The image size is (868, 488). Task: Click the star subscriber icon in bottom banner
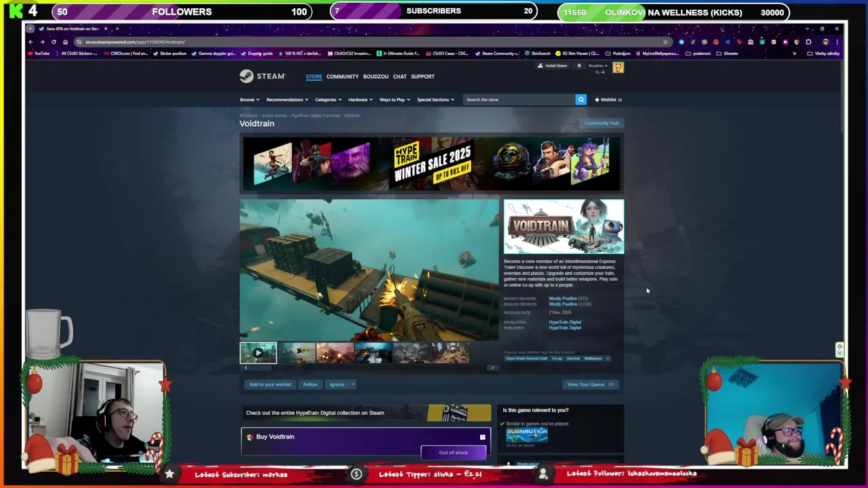click(170, 474)
